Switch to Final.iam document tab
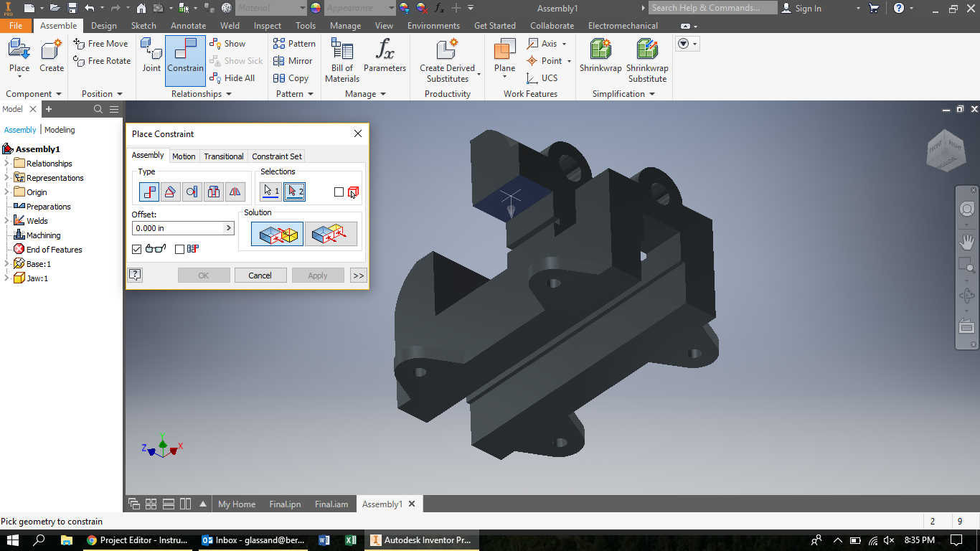Viewport: 980px width, 551px height. tap(331, 504)
